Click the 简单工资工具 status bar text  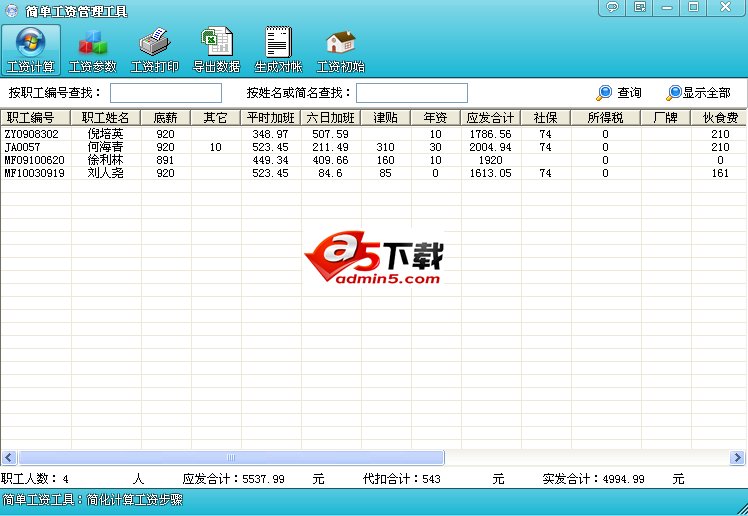pos(93,500)
